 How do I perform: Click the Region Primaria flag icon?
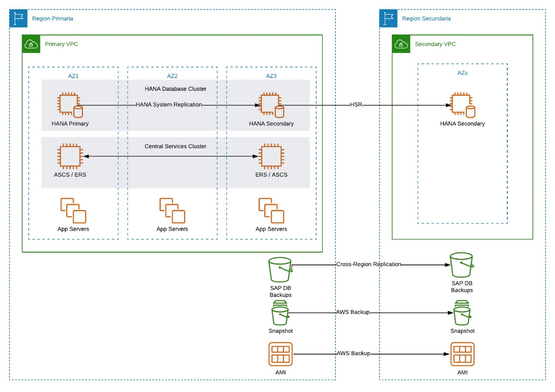(18, 18)
